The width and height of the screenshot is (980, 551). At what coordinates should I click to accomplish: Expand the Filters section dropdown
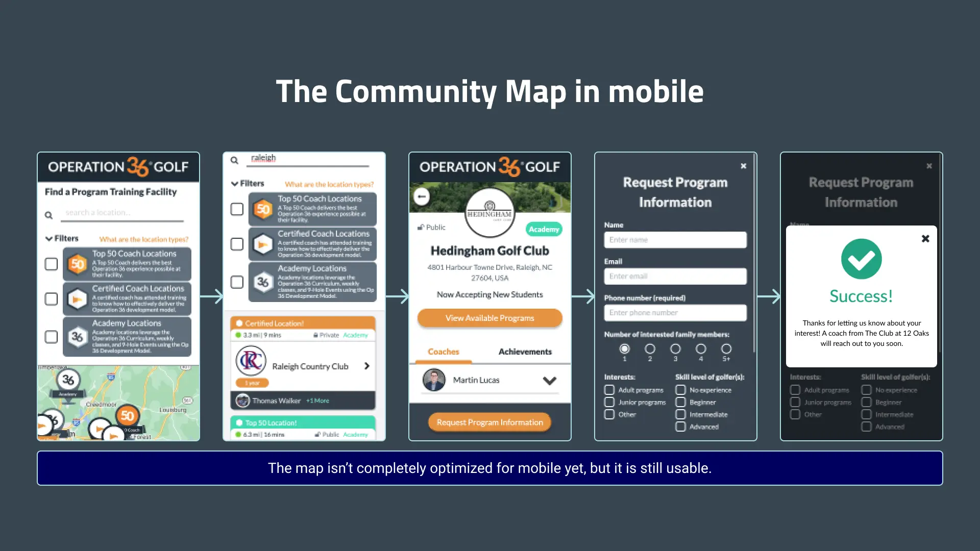point(60,238)
